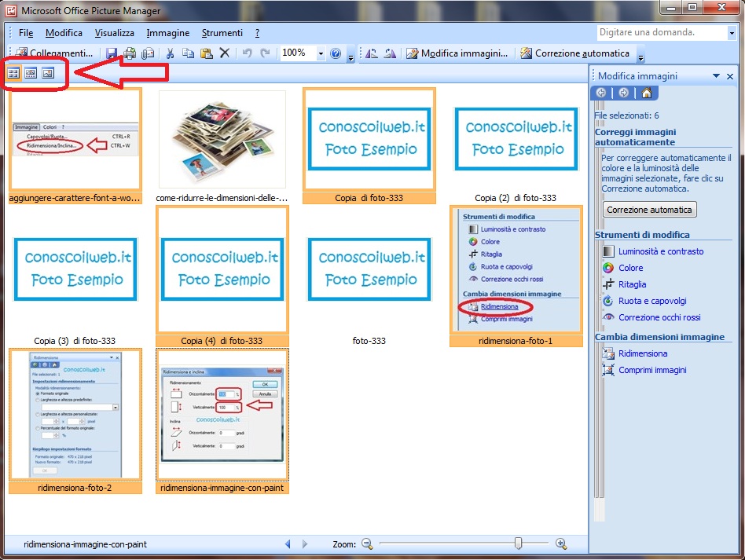
Task: Select aggiungere-carattere-font-a-wo... thumbnail
Action: point(75,146)
